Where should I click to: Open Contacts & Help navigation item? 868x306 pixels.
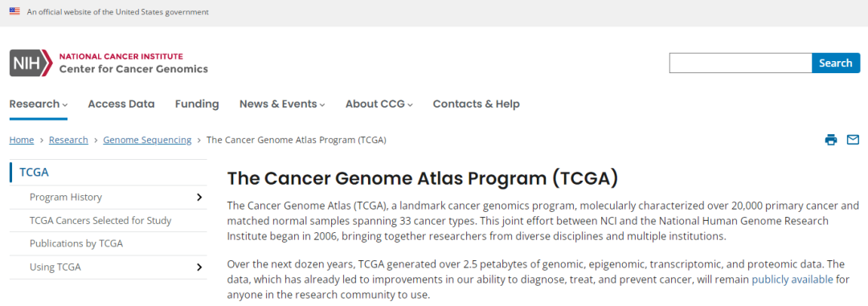pyautogui.click(x=476, y=104)
